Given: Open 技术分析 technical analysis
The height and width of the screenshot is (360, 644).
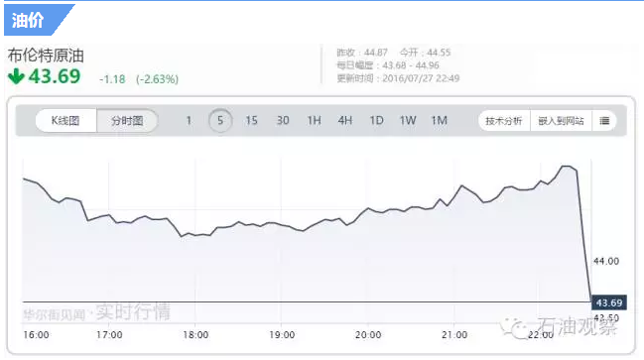Looking at the screenshot, I should click(504, 121).
